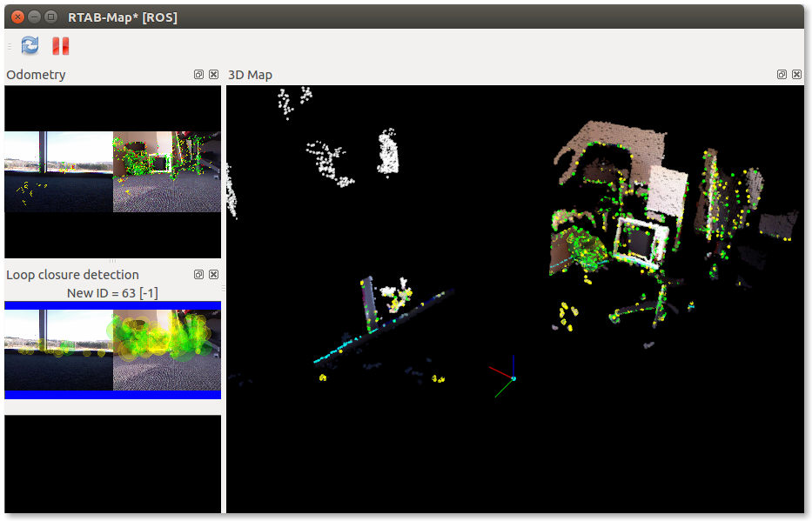Screen dimensions: 812x521
Task: Close the Odometry panel
Action: tap(214, 75)
